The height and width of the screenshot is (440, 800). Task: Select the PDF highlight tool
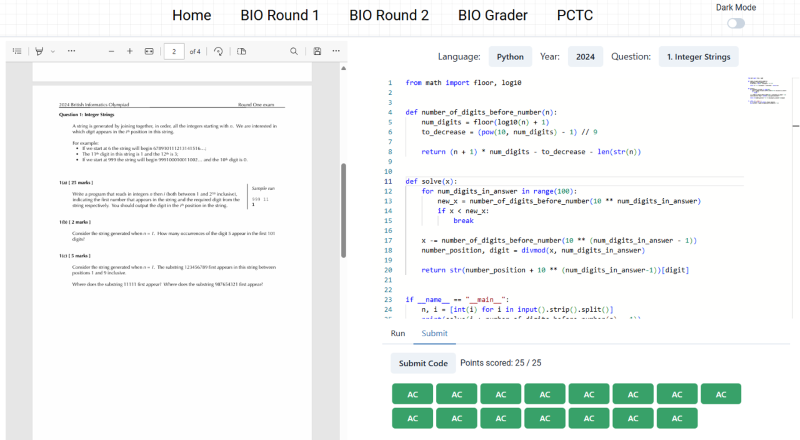[39, 51]
